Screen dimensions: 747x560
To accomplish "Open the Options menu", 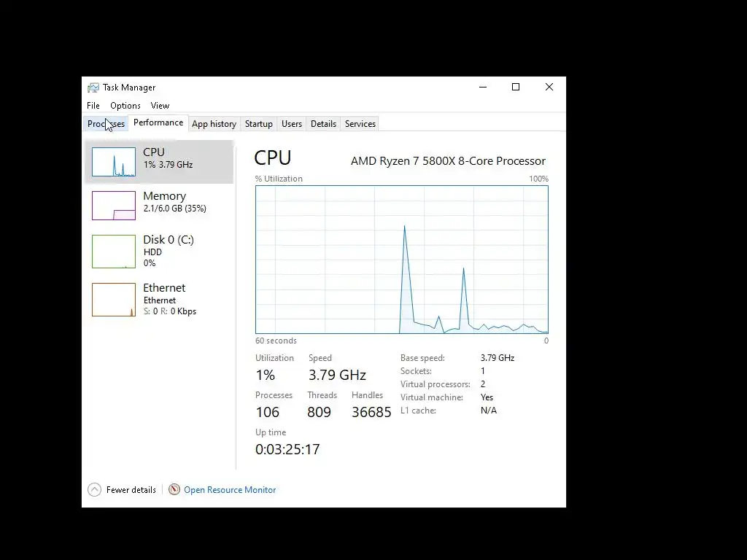I will pos(125,106).
